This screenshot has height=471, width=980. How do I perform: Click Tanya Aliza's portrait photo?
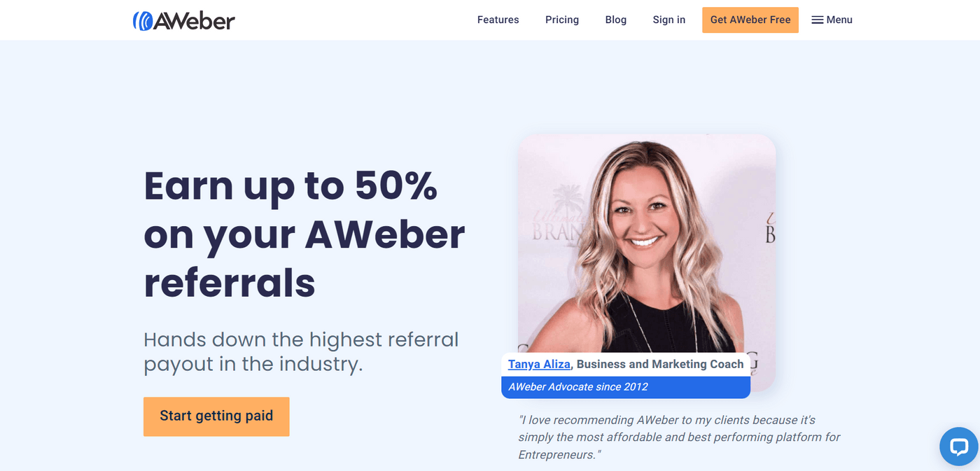point(646,244)
